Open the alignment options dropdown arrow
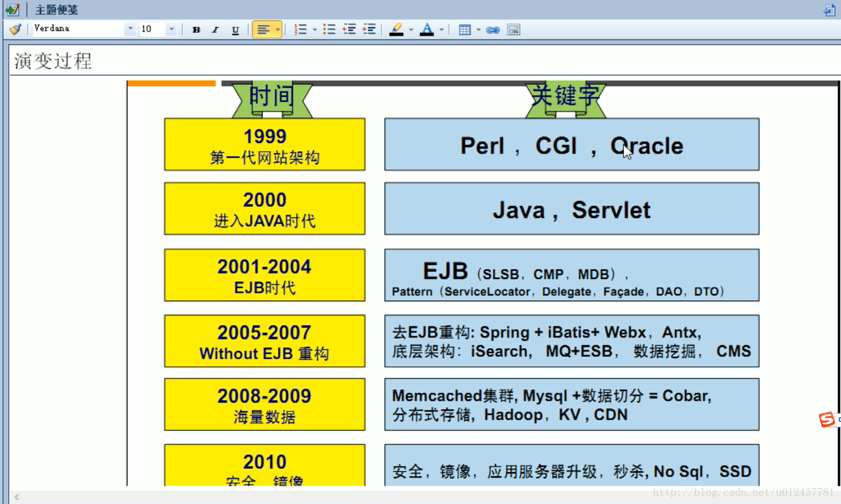The width and height of the screenshot is (841, 504). pyautogui.click(x=277, y=29)
